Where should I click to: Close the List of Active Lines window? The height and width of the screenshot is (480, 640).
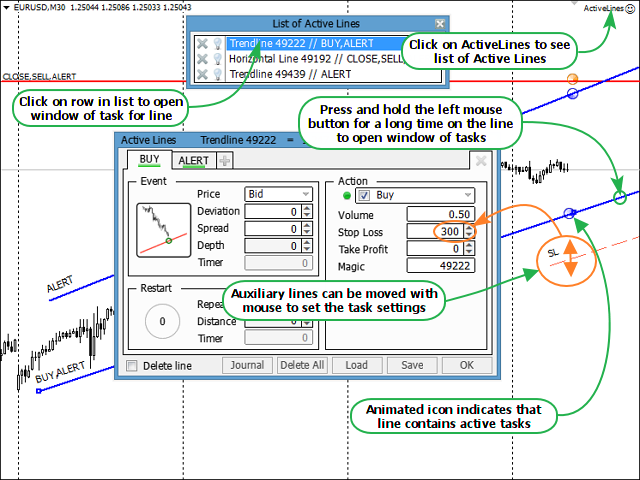(x=440, y=24)
